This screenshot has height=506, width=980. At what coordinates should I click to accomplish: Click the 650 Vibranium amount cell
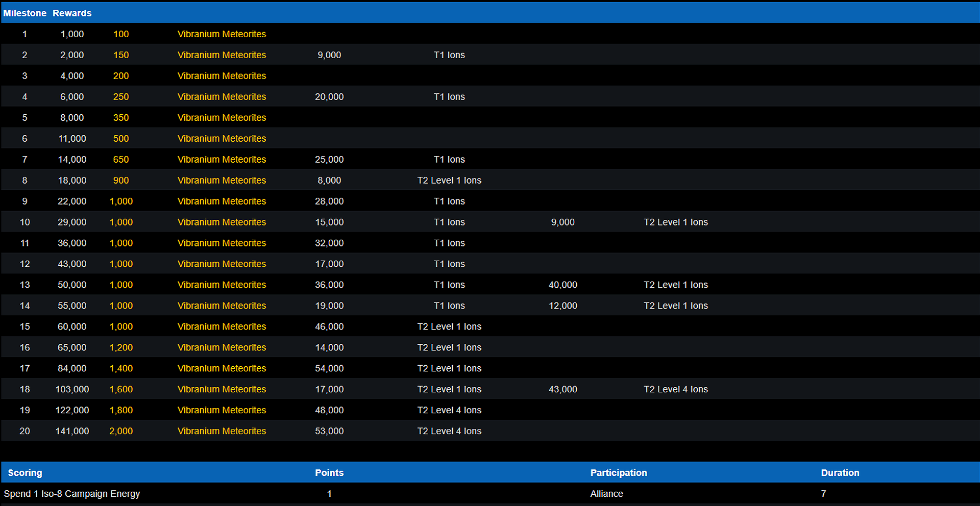pyautogui.click(x=121, y=160)
